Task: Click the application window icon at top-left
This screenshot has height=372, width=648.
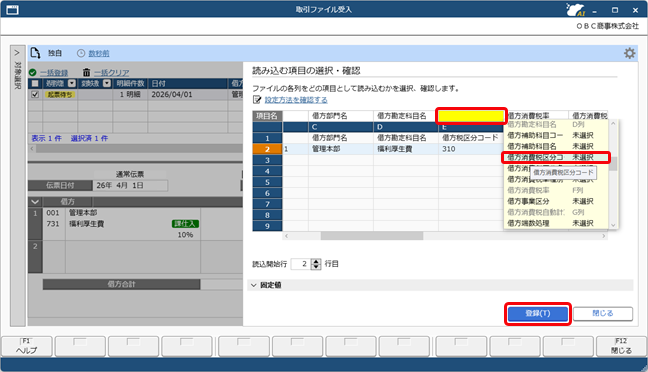Action: (12, 10)
